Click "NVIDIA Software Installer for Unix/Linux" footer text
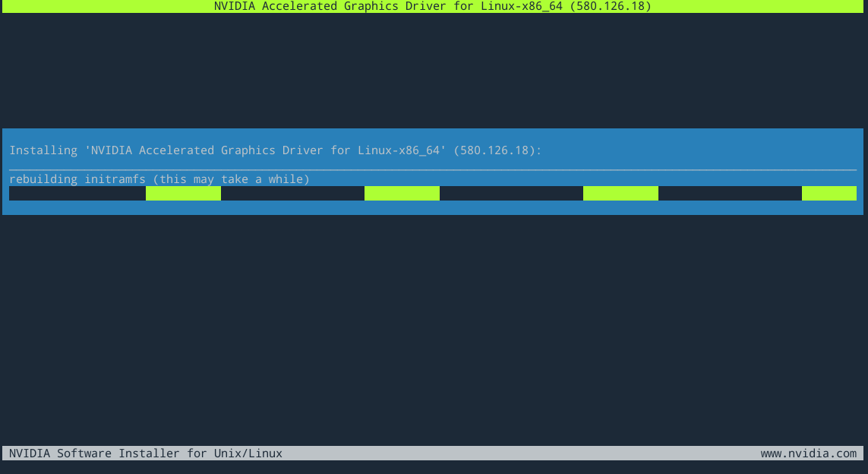Viewport: 868px width, 474px height. [146, 453]
